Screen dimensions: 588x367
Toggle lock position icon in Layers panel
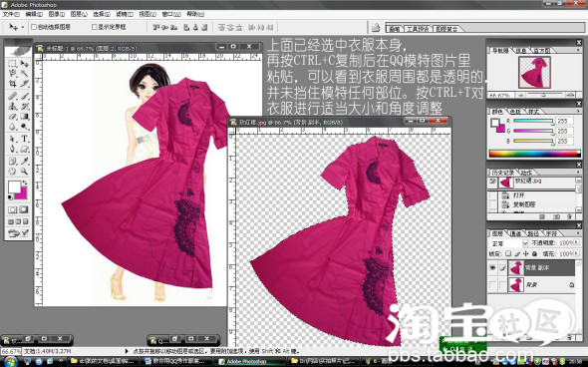tap(526, 253)
